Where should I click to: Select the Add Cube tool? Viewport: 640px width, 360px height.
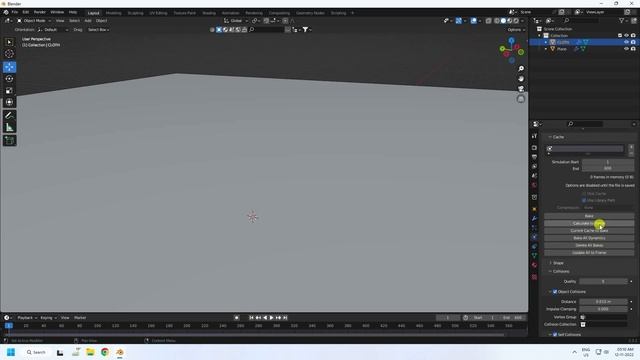[x=9, y=141]
